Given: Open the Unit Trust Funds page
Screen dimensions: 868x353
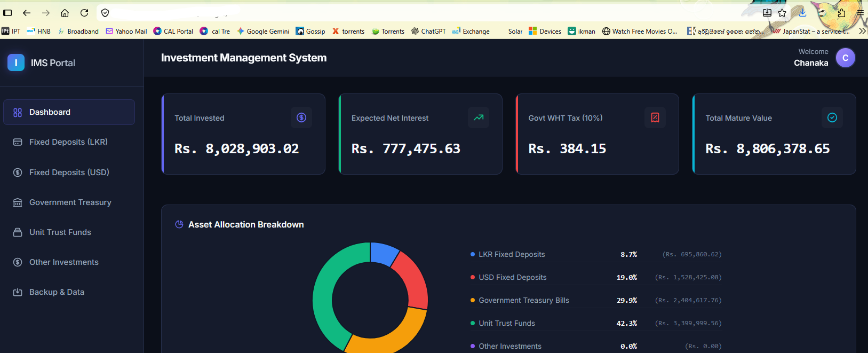Looking at the screenshot, I should [69, 232].
